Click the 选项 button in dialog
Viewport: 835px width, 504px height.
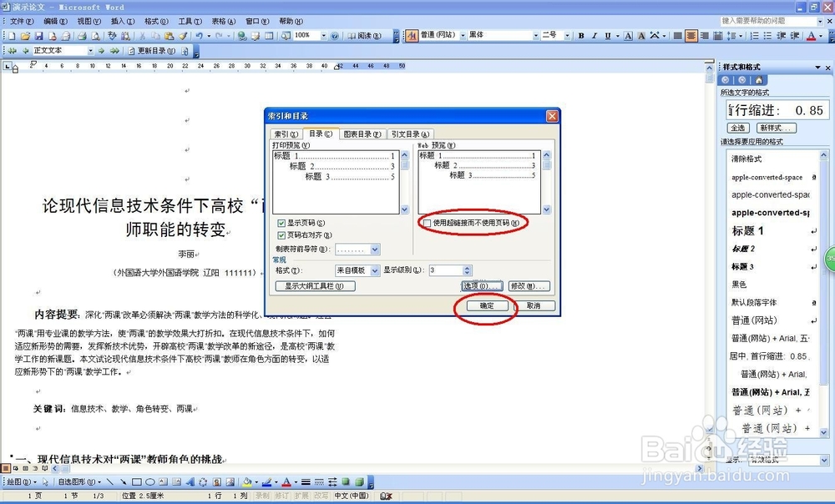(x=483, y=285)
